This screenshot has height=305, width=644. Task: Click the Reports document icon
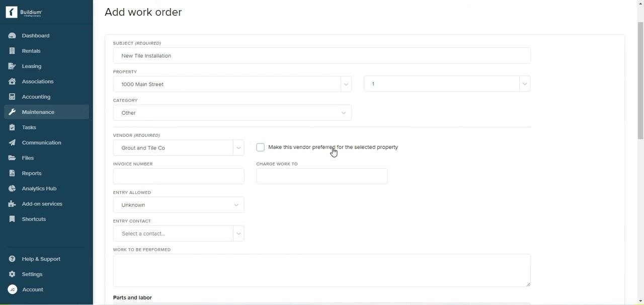[12, 173]
